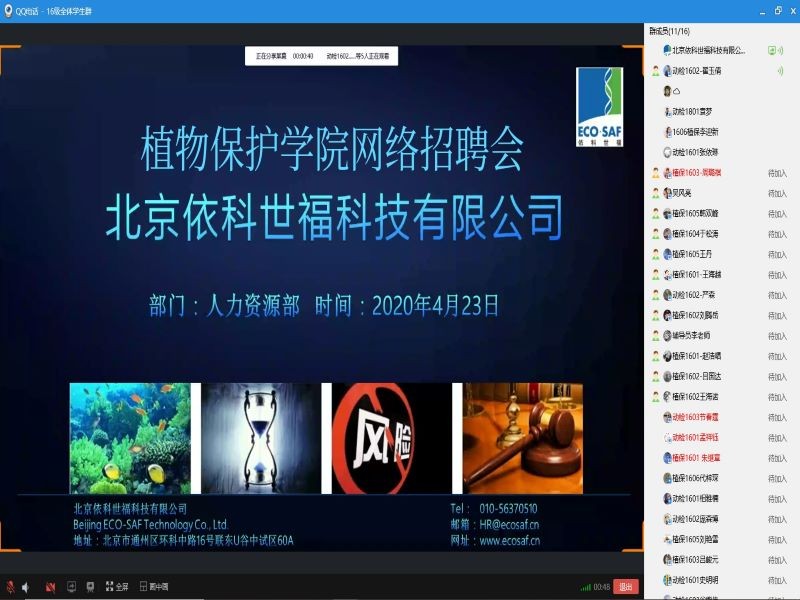Toggle the disabled camera icon

pyautogui.click(x=51, y=587)
